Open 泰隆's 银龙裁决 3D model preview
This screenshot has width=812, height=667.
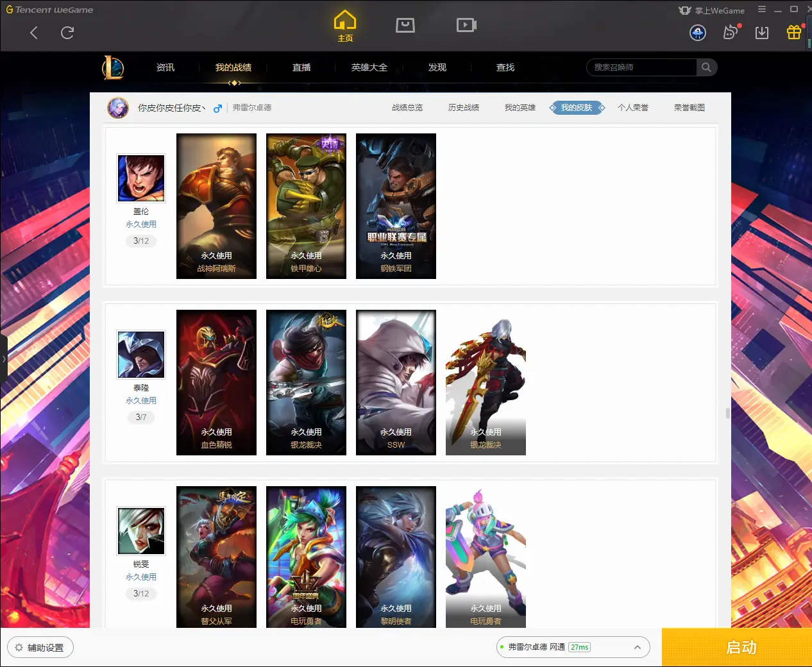pyautogui.click(x=486, y=382)
